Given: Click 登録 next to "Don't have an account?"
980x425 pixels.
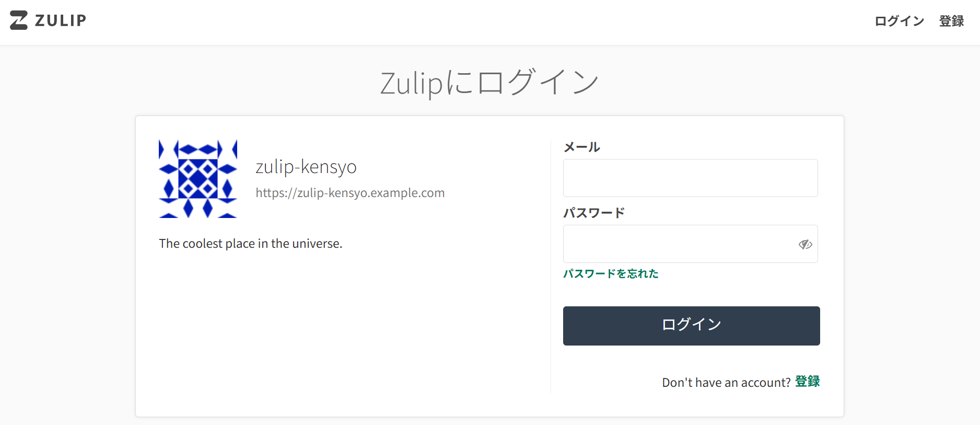Looking at the screenshot, I should tap(807, 382).
